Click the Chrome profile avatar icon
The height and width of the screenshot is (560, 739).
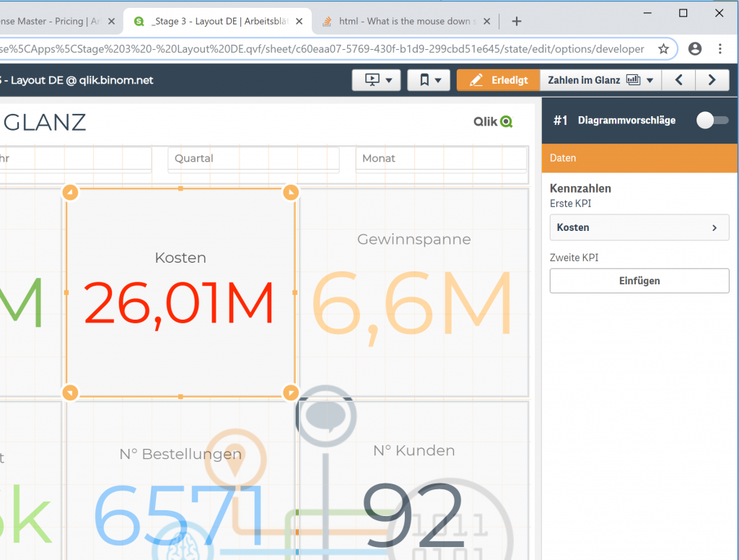point(694,48)
